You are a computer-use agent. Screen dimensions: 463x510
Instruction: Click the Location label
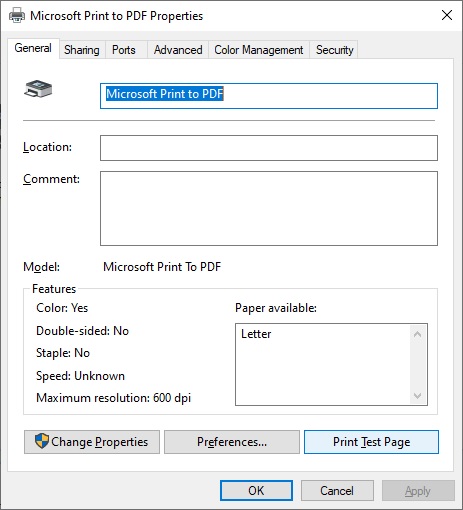pyautogui.click(x=47, y=147)
